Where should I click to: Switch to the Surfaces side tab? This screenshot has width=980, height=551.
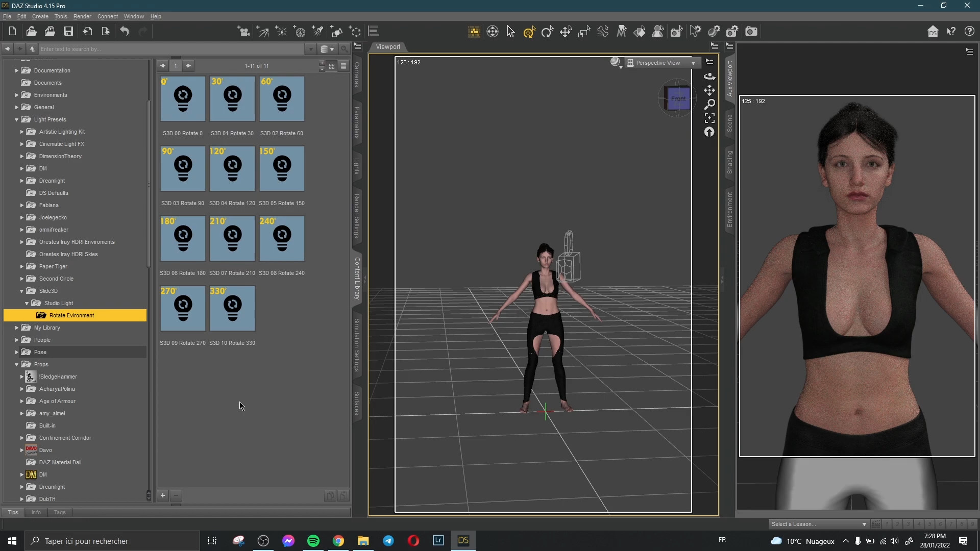[357, 403]
